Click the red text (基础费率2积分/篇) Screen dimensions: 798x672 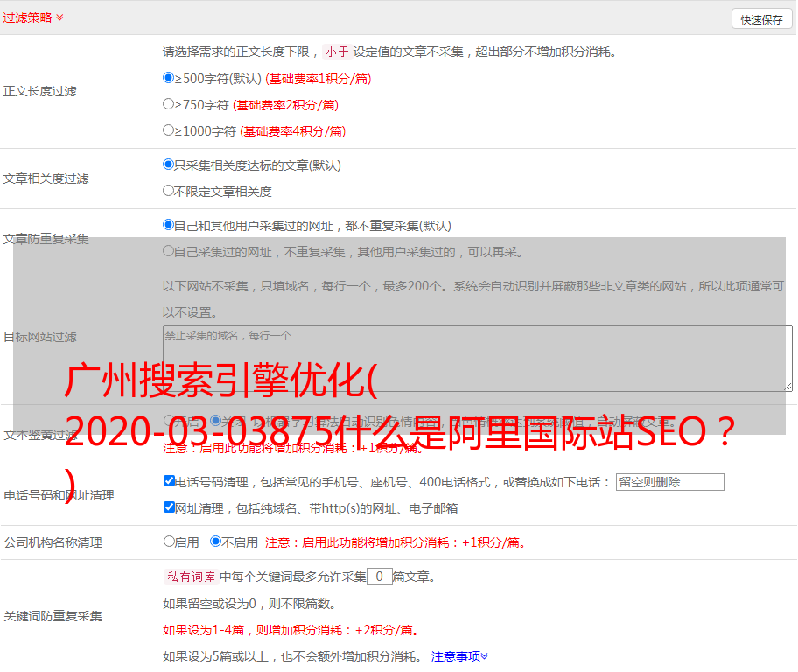(x=286, y=105)
